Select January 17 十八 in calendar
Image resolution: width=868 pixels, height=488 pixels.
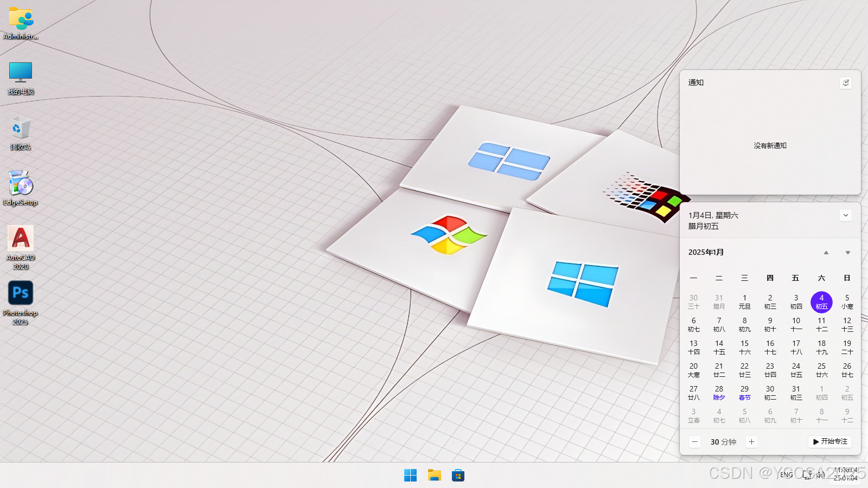pos(796,348)
